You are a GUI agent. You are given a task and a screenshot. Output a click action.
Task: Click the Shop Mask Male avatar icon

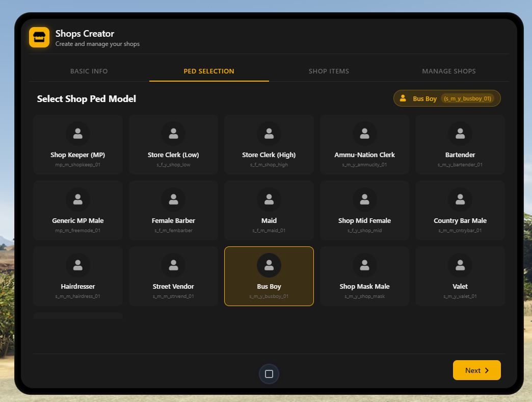tap(364, 265)
